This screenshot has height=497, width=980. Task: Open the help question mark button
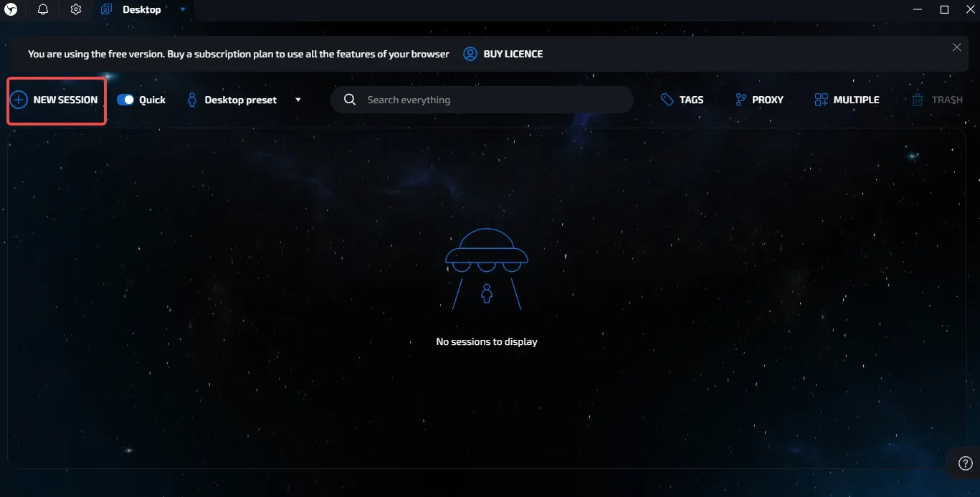(x=966, y=463)
